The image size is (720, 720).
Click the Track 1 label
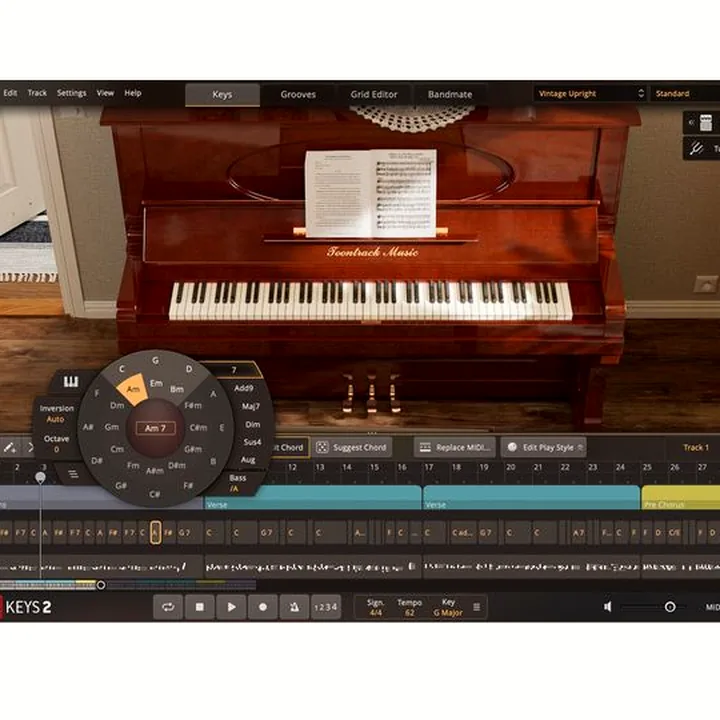pos(696,447)
